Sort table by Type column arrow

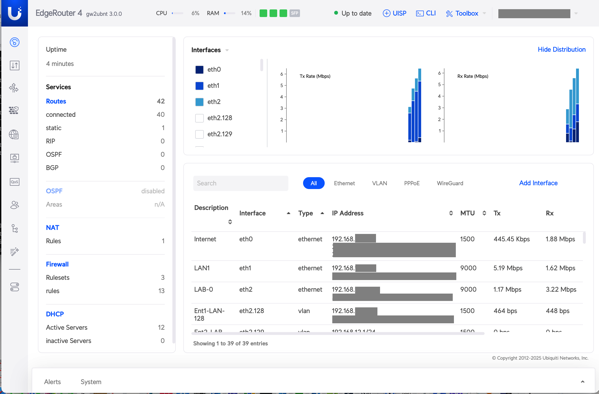coord(322,213)
